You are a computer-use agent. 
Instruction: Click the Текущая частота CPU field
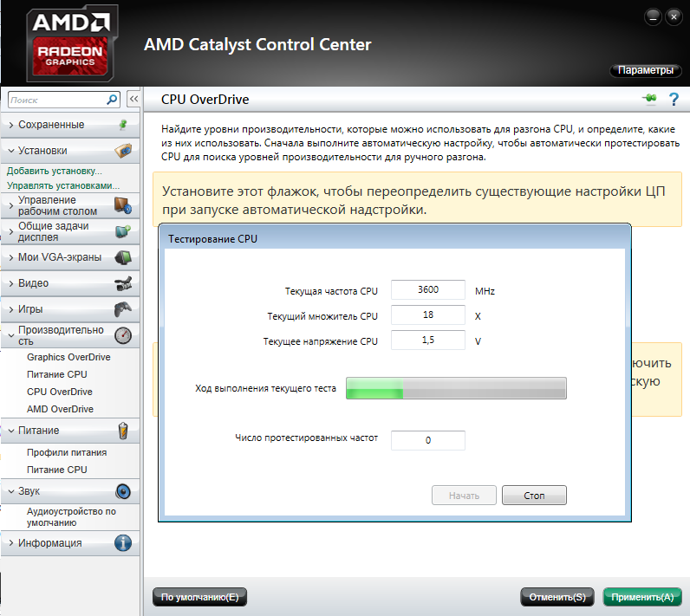428,290
